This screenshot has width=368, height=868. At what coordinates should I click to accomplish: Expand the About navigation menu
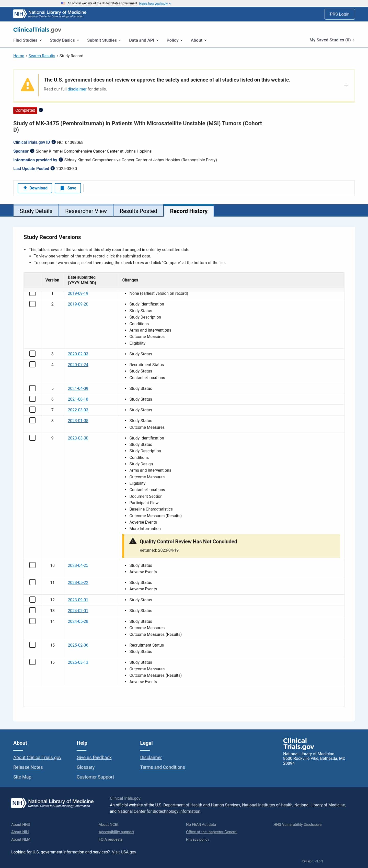coord(199,40)
